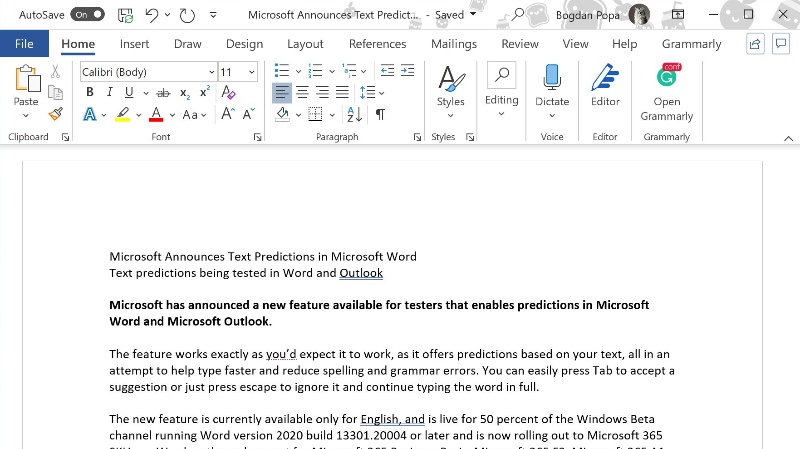
Task: Center align the paragraph text
Action: click(302, 92)
